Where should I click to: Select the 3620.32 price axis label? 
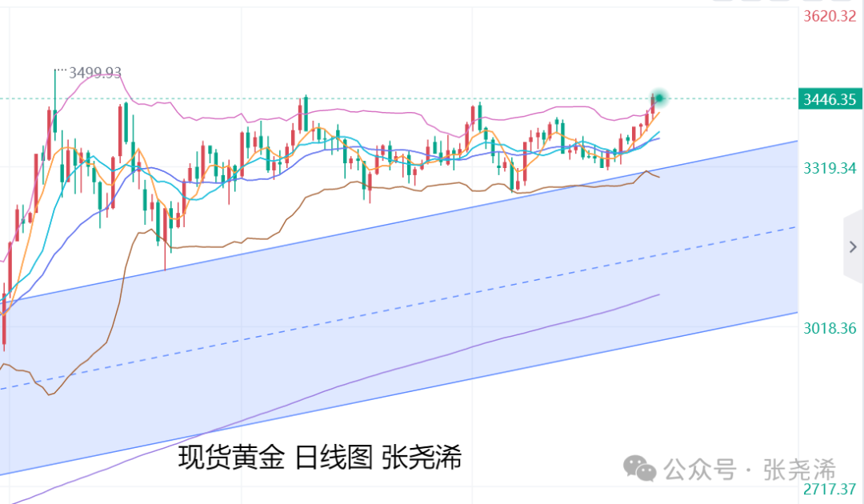(829, 15)
